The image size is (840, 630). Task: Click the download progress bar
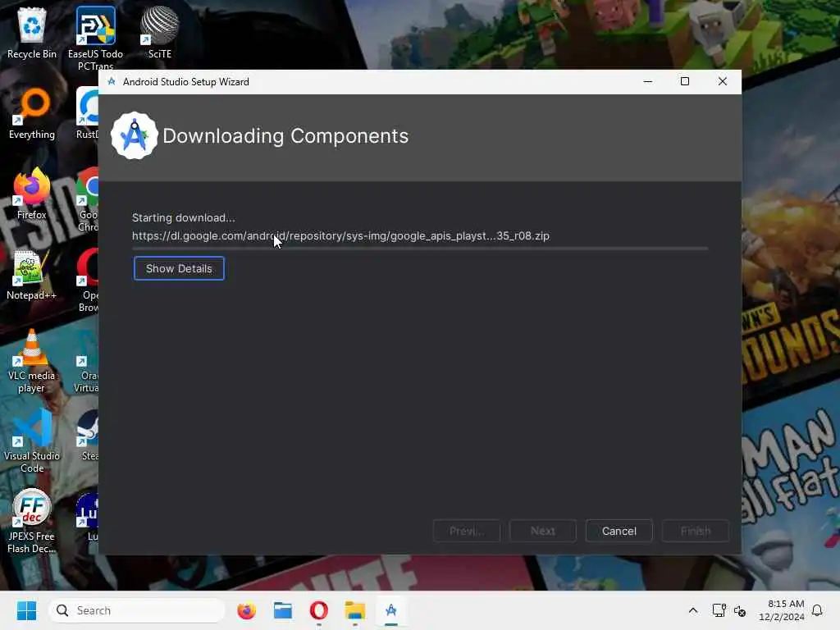[x=420, y=249]
